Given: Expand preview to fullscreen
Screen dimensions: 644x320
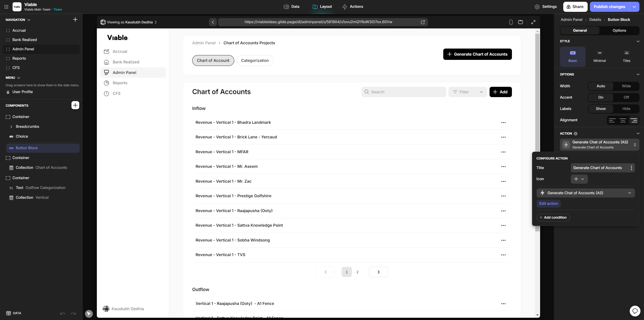Looking at the screenshot, I should tap(533, 22).
